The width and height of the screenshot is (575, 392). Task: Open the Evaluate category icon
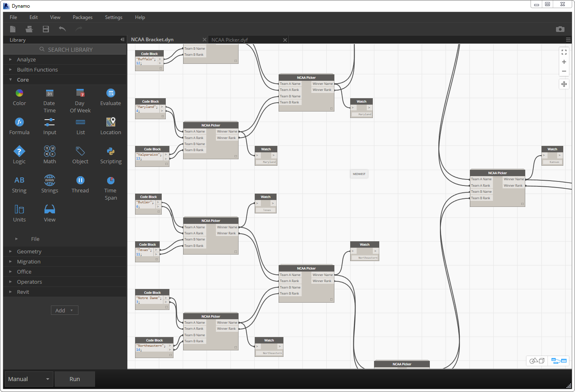pyautogui.click(x=111, y=93)
